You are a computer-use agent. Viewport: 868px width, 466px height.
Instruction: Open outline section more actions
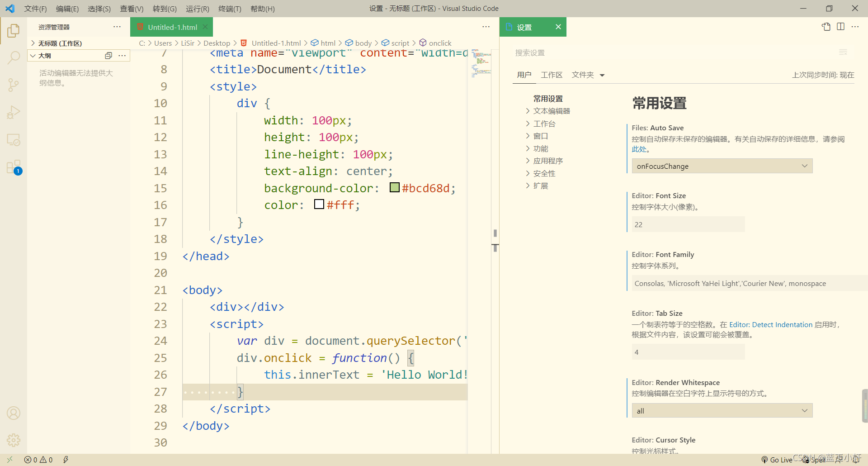122,56
